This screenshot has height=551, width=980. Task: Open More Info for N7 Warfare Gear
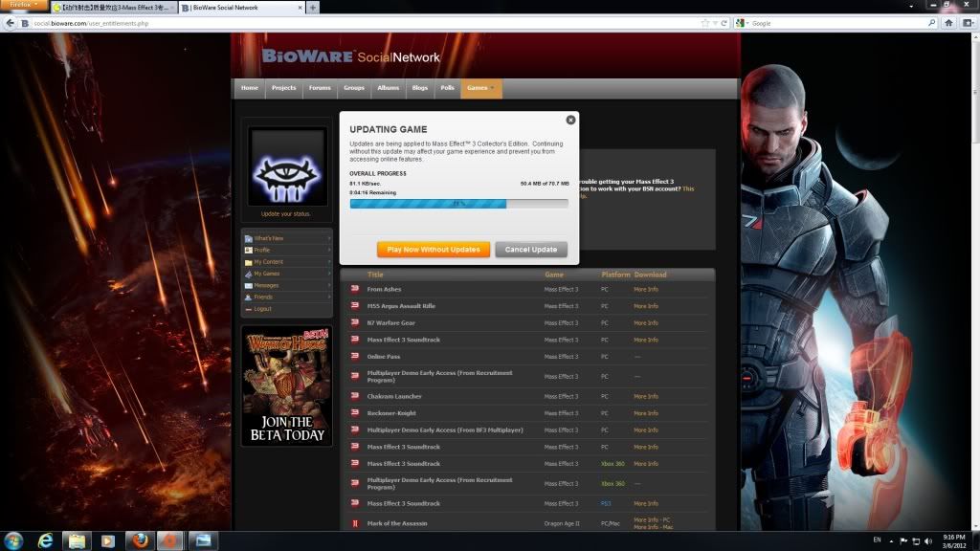(646, 323)
